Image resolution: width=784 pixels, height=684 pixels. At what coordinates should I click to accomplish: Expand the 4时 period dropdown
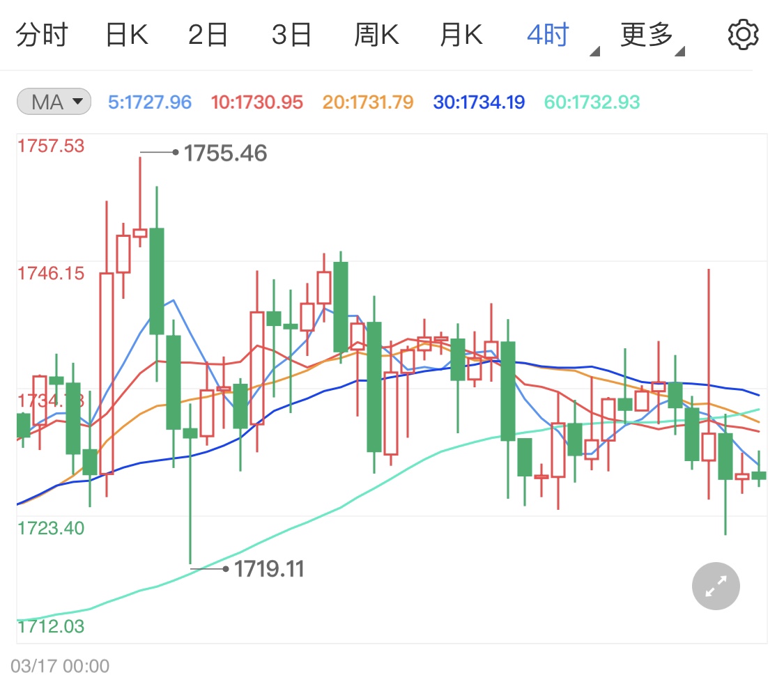[x=562, y=36]
